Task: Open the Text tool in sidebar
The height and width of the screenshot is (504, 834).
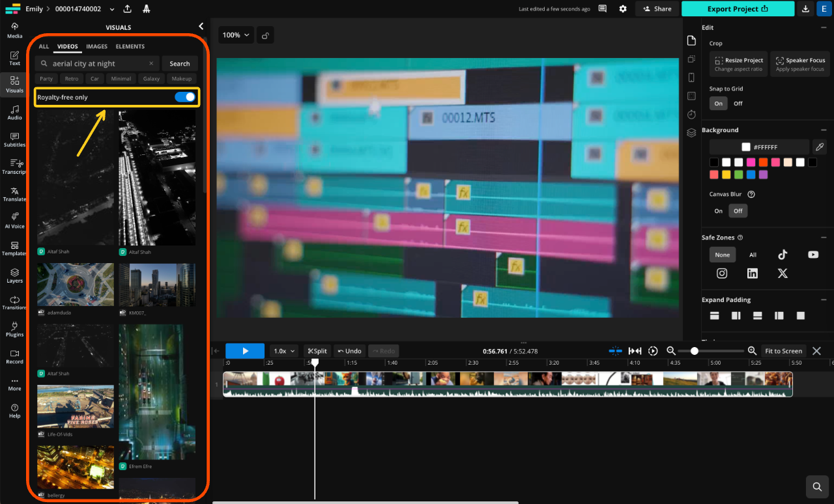Action: (x=14, y=58)
